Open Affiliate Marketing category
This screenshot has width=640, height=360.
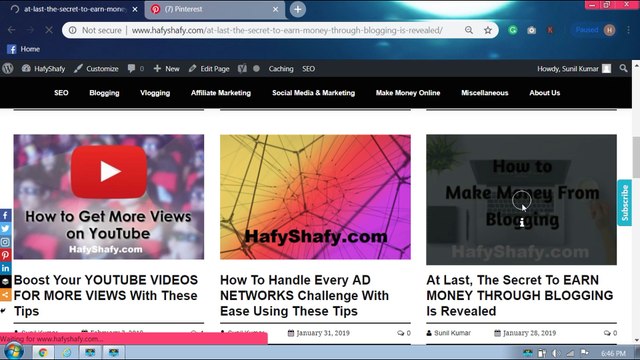click(x=221, y=93)
